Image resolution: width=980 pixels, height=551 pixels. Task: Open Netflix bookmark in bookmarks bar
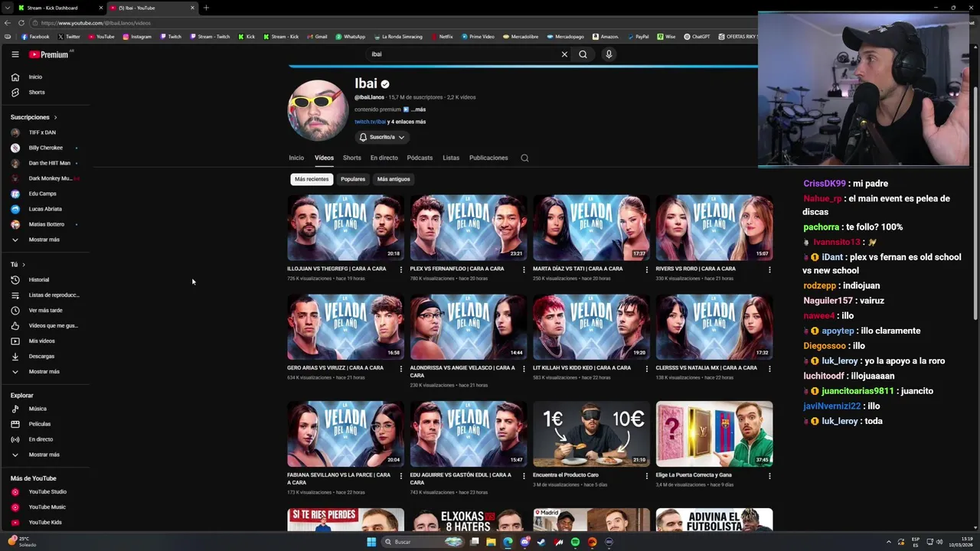[x=442, y=37]
